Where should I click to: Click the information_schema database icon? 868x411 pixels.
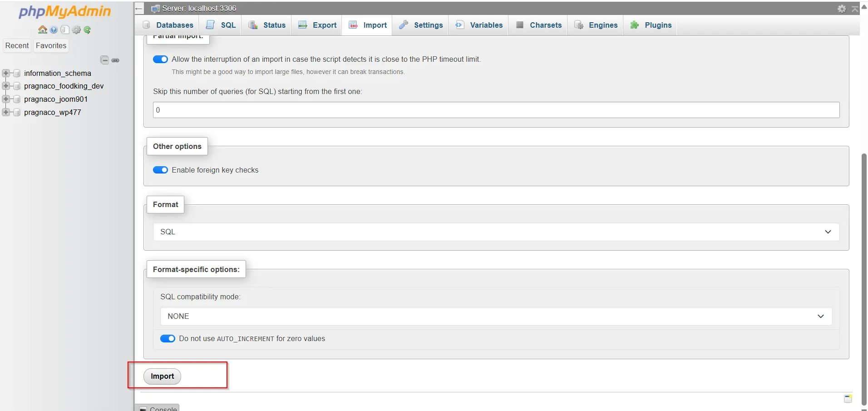coord(17,73)
